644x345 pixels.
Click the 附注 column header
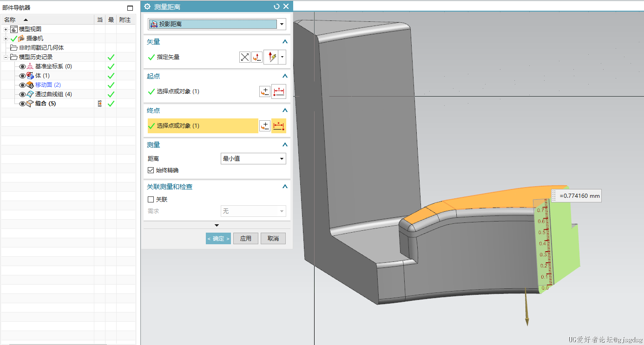click(125, 20)
